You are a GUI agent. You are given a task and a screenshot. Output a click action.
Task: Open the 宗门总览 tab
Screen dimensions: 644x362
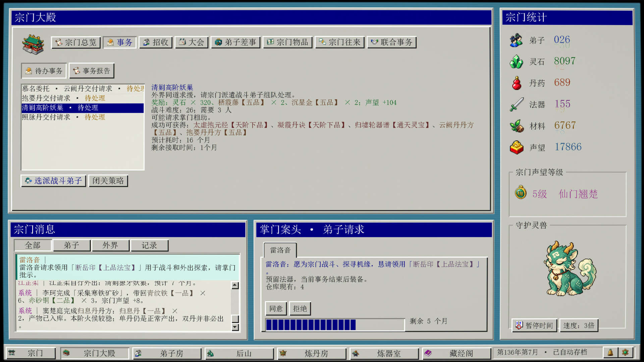tap(76, 42)
